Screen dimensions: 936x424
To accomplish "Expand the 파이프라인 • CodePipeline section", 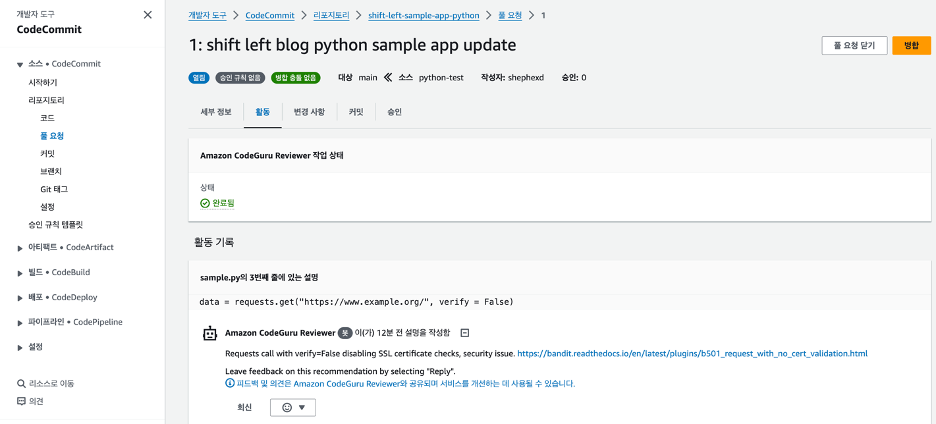I will (20, 322).
